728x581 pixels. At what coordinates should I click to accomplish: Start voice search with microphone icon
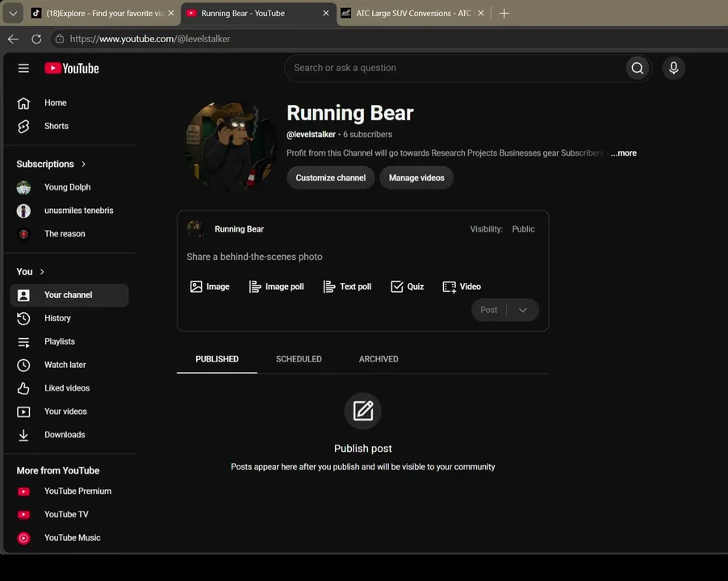(673, 69)
